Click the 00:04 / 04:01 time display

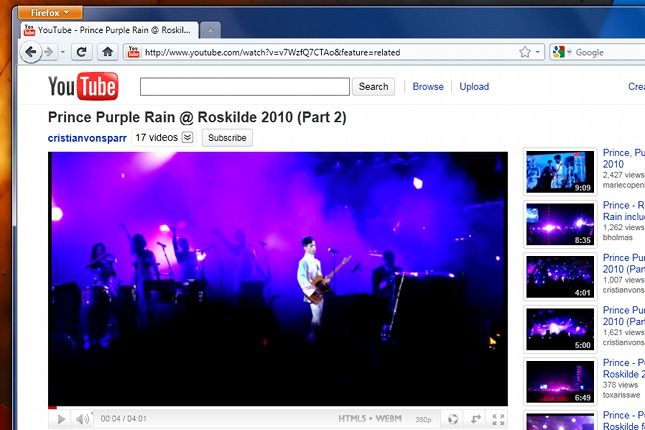click(123, 419)
